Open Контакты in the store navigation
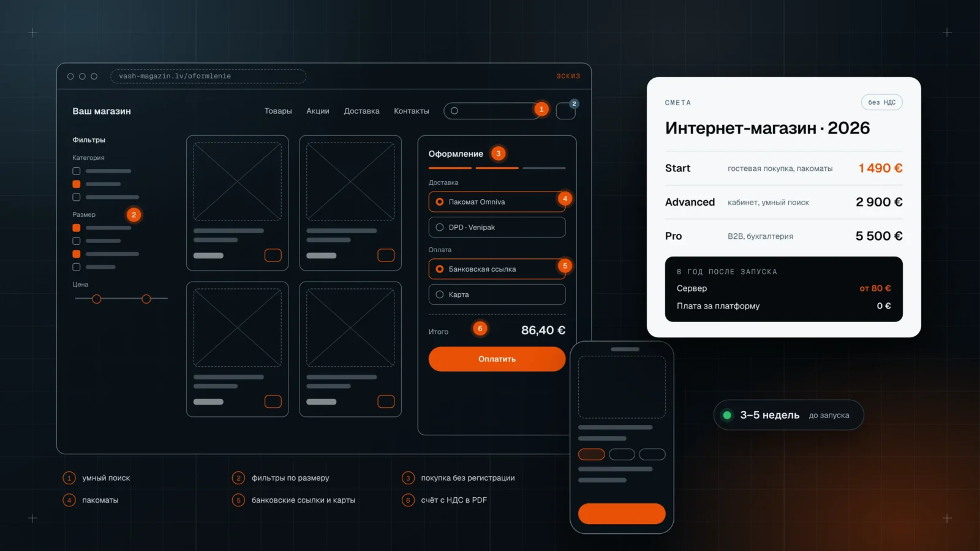The height and width of the screenshot is (551, 980). (x=412, y=111)
